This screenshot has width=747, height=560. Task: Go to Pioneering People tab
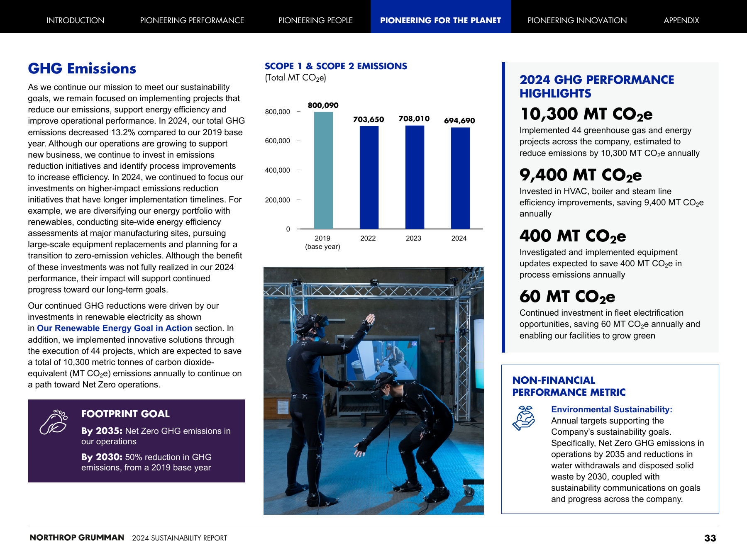pyautogui.click(x=315, y=20)
